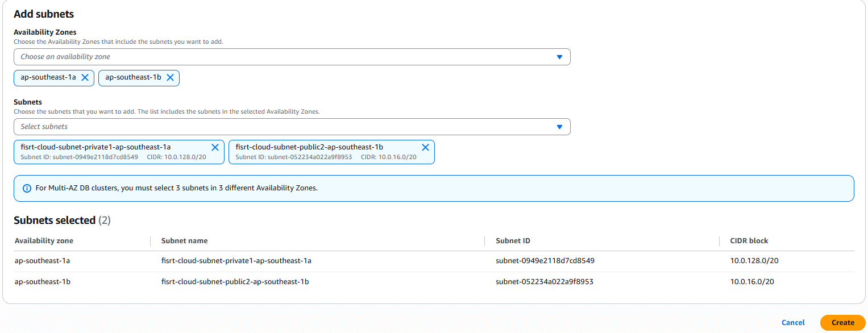The height and width of the screenshot is (333, 868).
Task: Click the Subnet ID column header
Action: (x=512, y=240)
